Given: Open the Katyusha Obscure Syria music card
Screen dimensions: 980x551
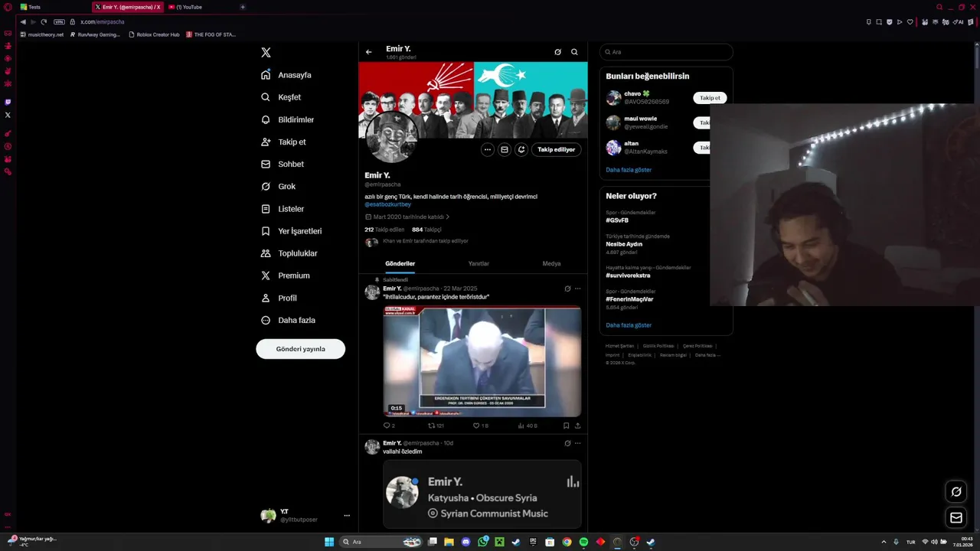Looking at the screenshot, I should (482, 494).
